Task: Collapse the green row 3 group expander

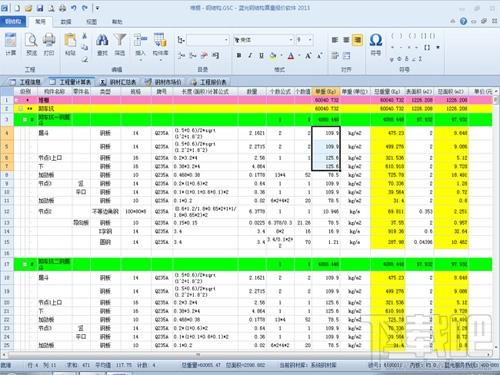Action: 25,119
